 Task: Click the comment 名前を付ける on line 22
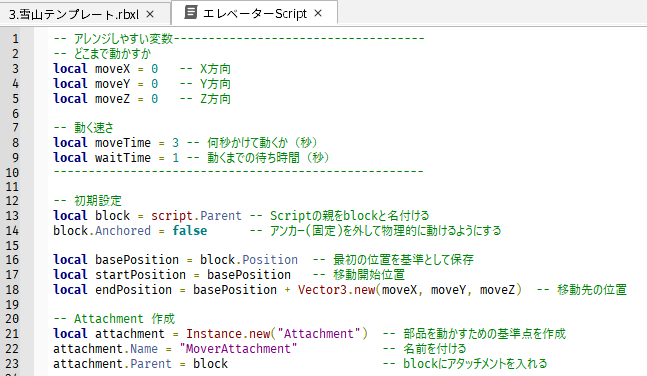[434, 349]
